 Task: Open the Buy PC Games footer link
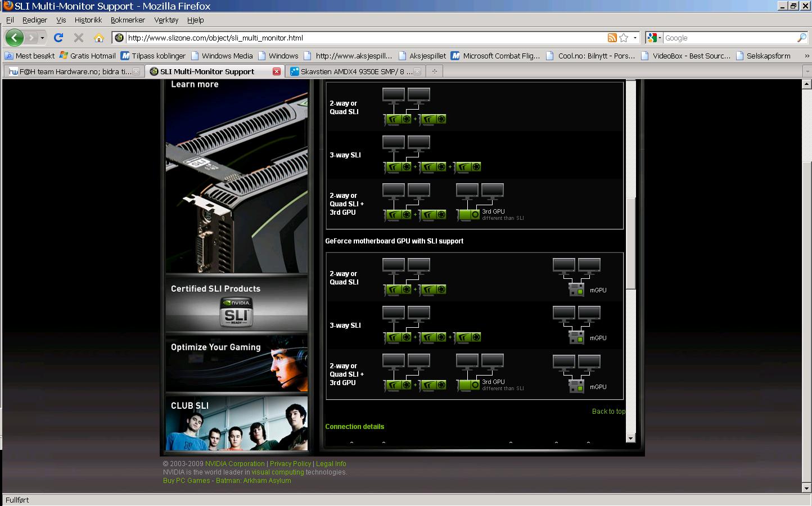click(x=186, y=481)
